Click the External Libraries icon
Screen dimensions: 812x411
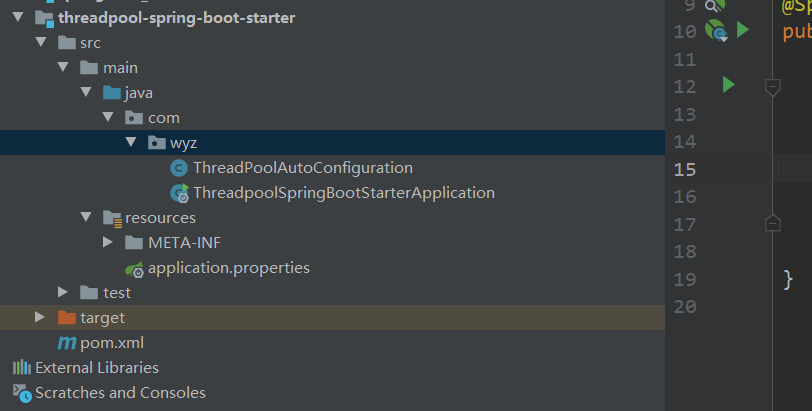(21, 368)
